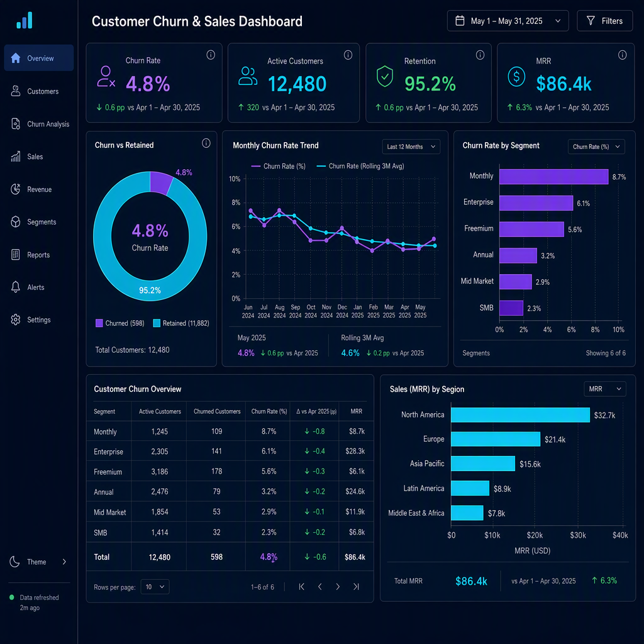644x644 pixels.
Task: Click the calendar icon in date picker
Action: coord(460,21)
